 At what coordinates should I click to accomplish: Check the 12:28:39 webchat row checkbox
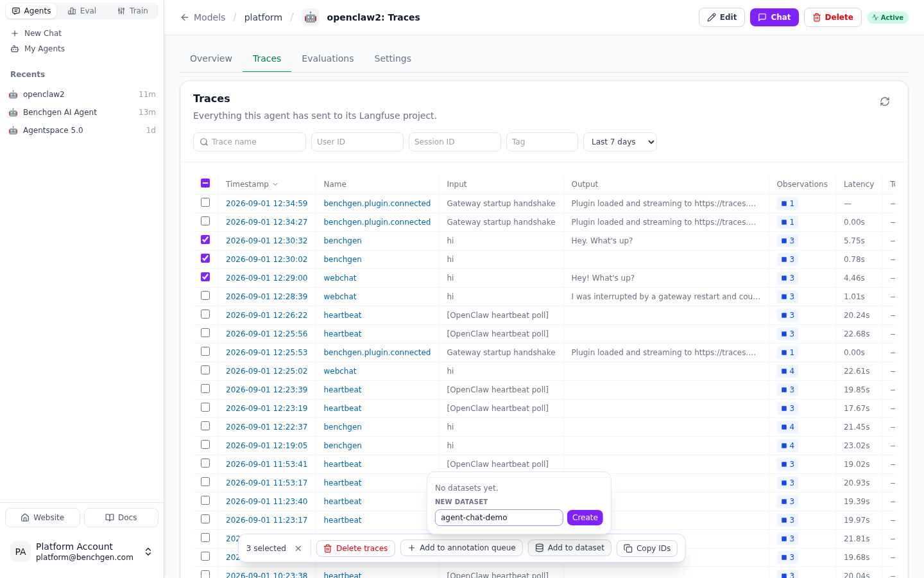[x=205, y=295]
